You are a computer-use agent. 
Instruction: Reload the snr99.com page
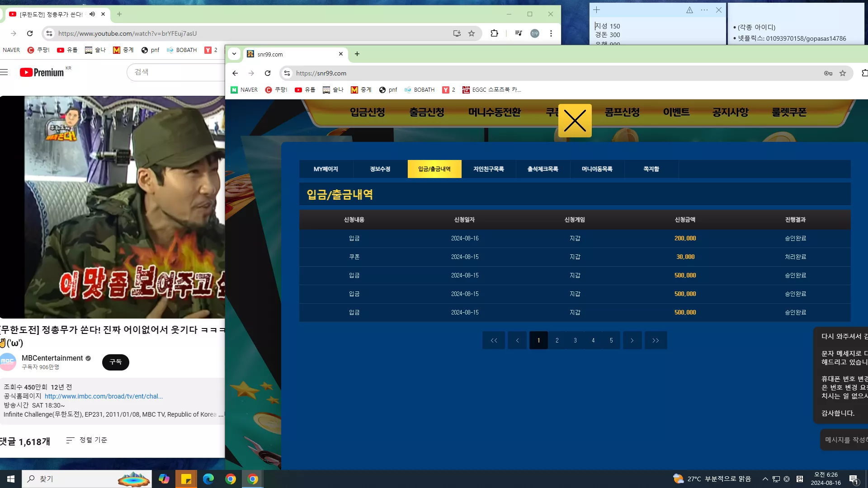pos(268,73)
